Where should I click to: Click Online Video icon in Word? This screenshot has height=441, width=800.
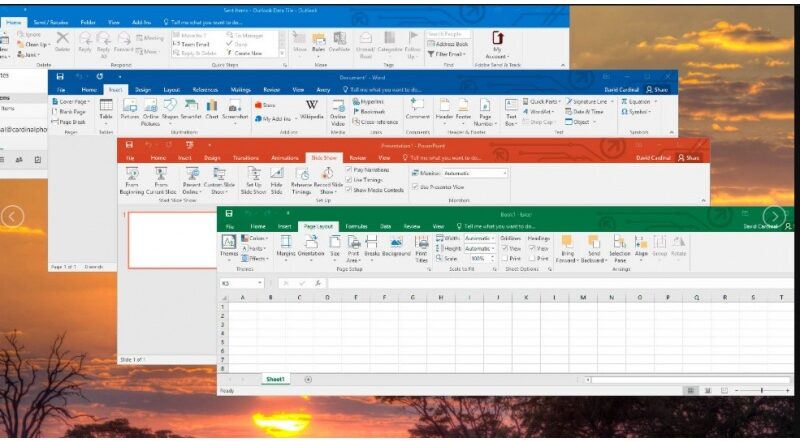point(338,112)
